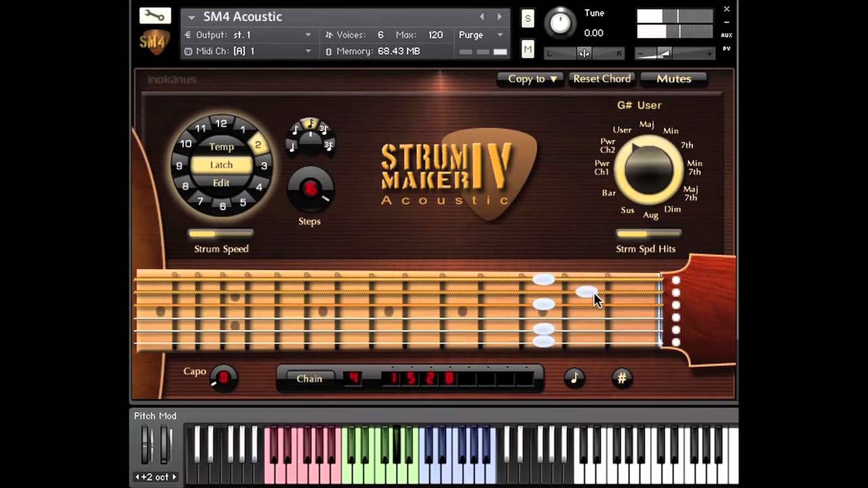Select pattern 6 on the wheel

222,206
